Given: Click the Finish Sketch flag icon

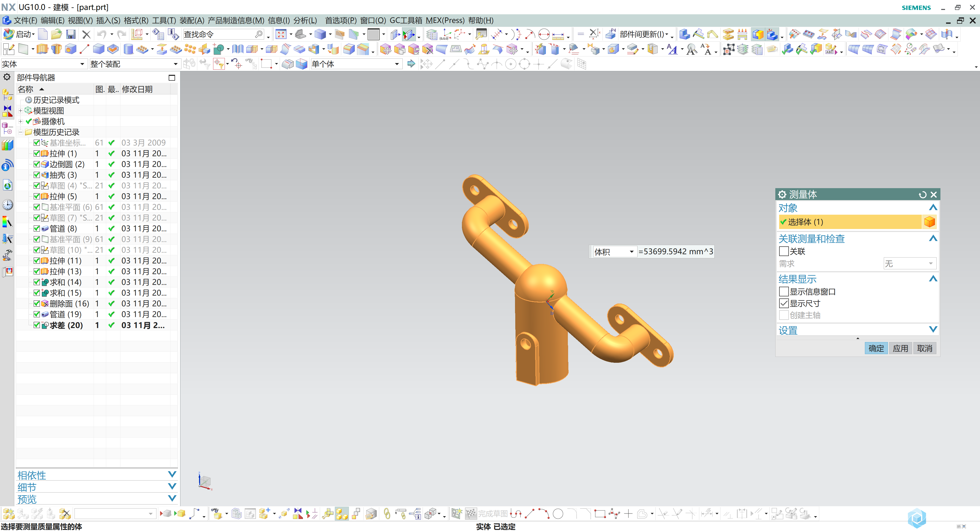Looking at the screenshot, I should (x=471, y=514).
